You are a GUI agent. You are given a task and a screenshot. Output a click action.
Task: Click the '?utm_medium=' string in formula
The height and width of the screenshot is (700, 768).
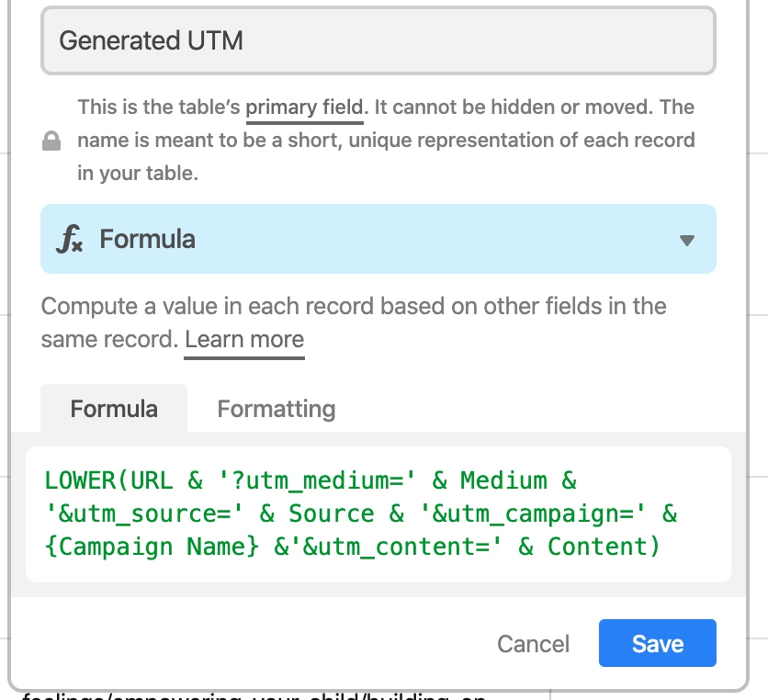[x=317, y=480]
